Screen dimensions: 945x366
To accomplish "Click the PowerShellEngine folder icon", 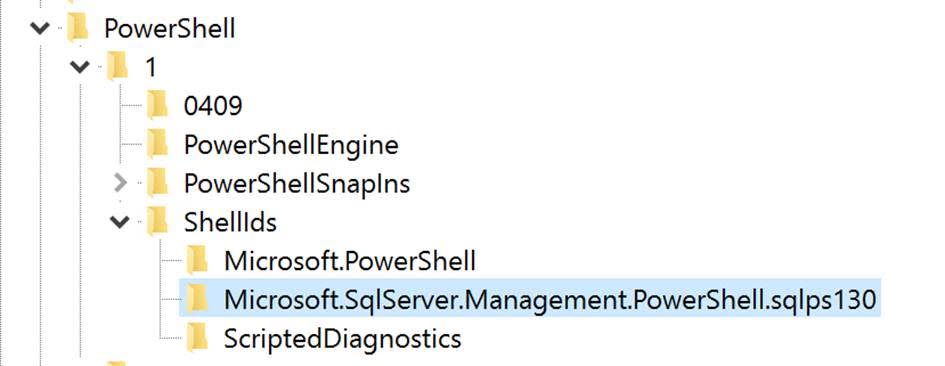I will [157, 144].
